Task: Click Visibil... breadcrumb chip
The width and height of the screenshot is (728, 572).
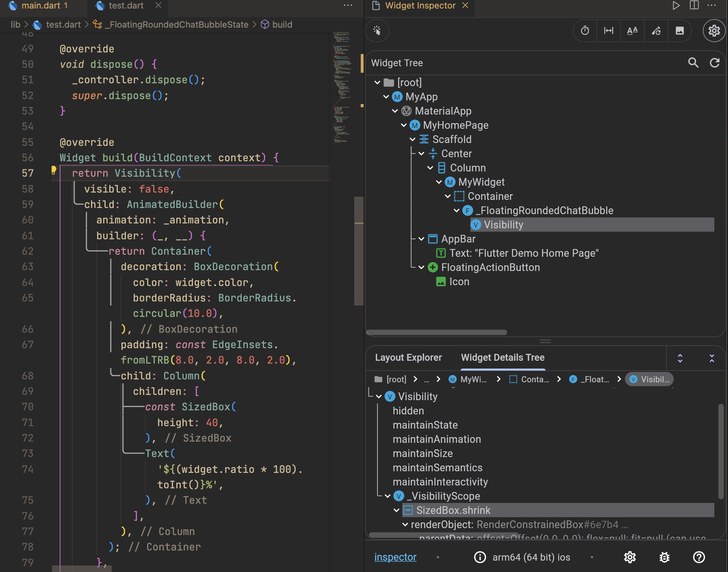Action: [649, 379]
